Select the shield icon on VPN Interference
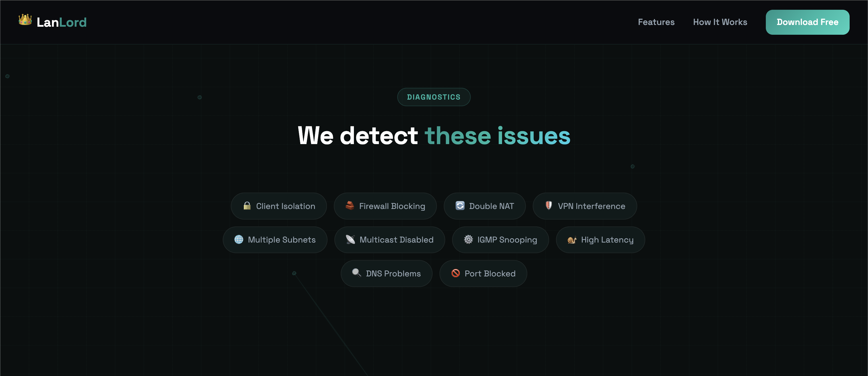 [549, 206]
